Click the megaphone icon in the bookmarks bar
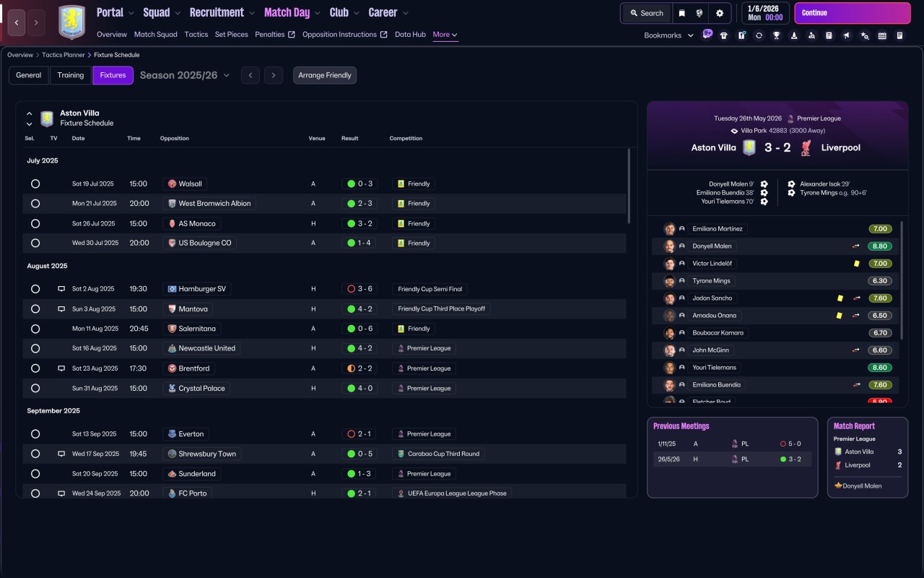924x578 pixels. 847,35
